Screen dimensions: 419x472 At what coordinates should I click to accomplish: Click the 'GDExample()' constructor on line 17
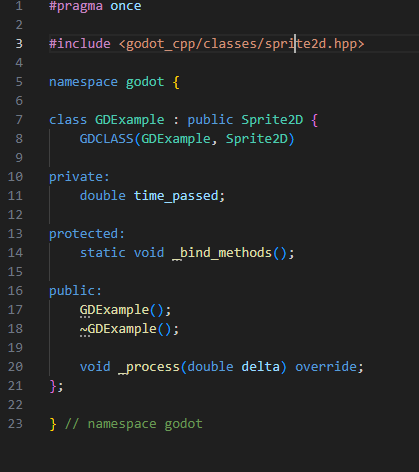(122, 310)
